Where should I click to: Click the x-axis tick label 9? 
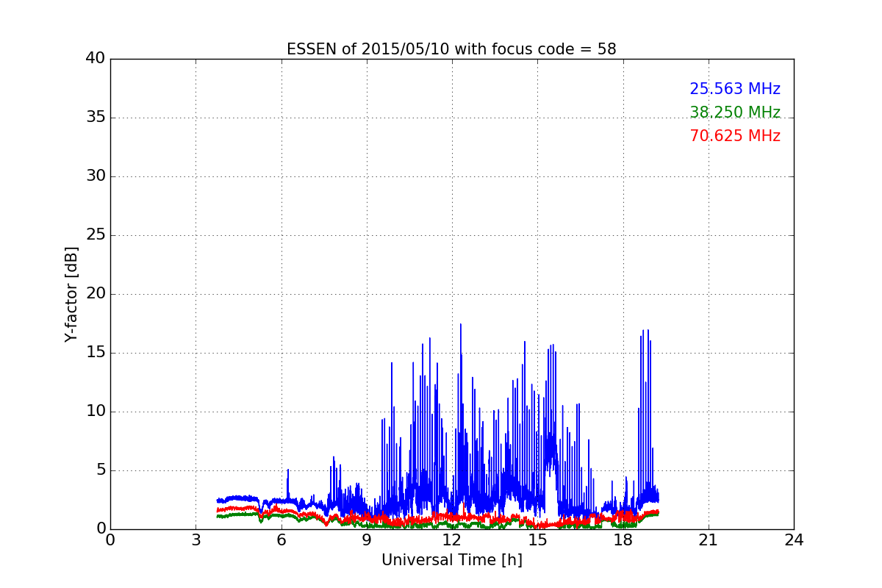tap(367, 540)
